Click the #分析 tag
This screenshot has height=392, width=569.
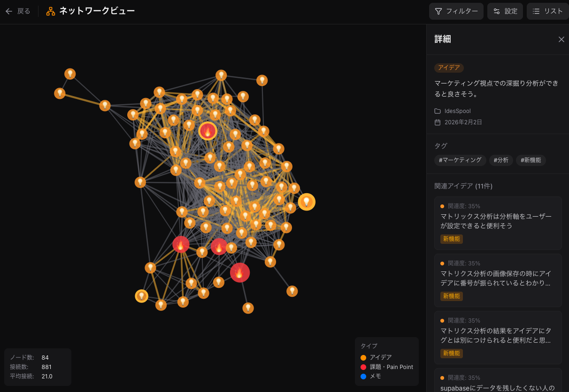[501, 160]
